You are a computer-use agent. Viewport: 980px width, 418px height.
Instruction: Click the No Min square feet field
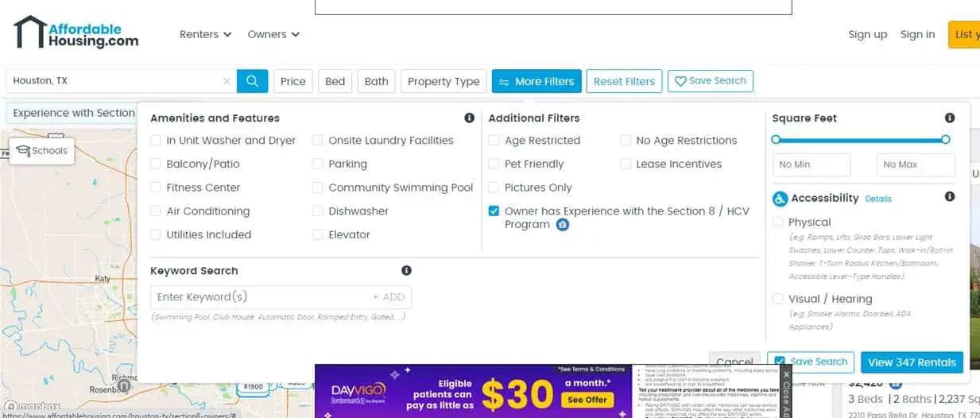[x=812, y=164]
